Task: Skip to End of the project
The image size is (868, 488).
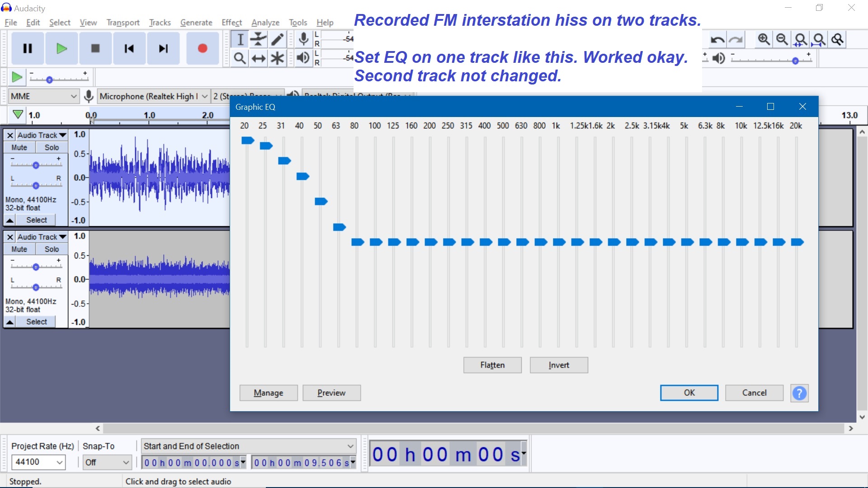Action: pyautogui.click(x=163, y=48)
